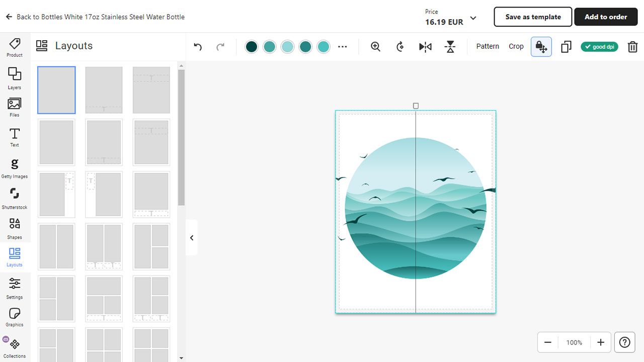
Task: Delete the selected image with trash icon
Action: tap(632, 47)
